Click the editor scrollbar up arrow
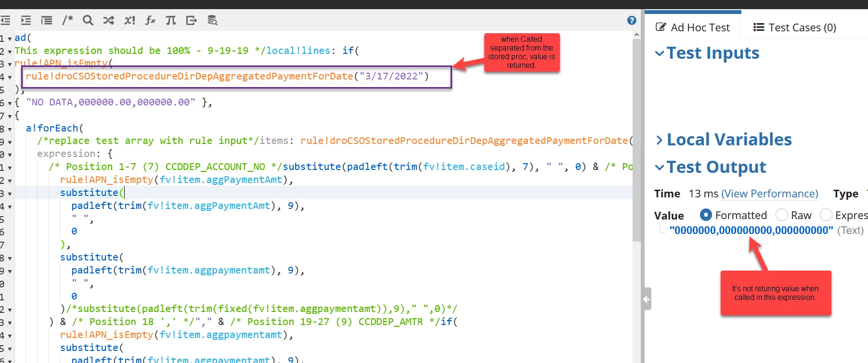This screenshot has width=868, height=363. 636,35
